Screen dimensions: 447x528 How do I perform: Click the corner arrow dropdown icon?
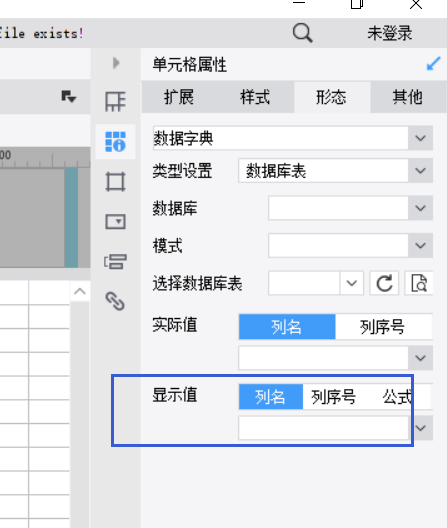(69, 97)
